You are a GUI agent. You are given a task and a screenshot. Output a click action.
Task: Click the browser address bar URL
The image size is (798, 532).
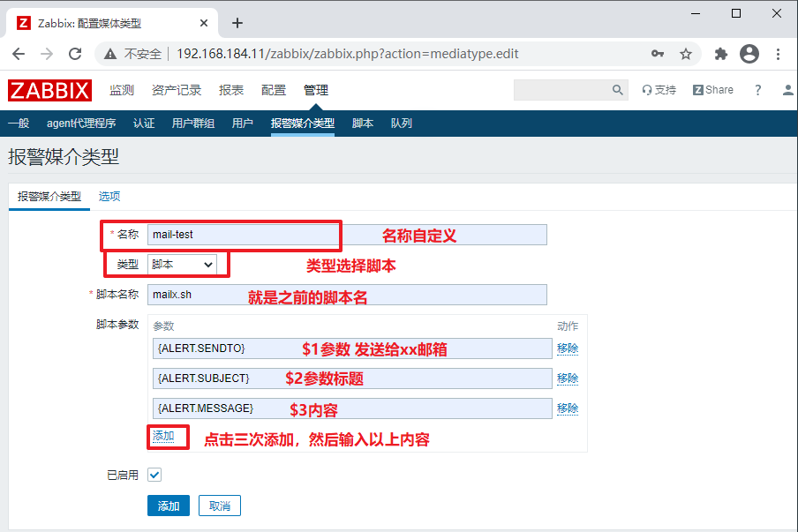347,54
